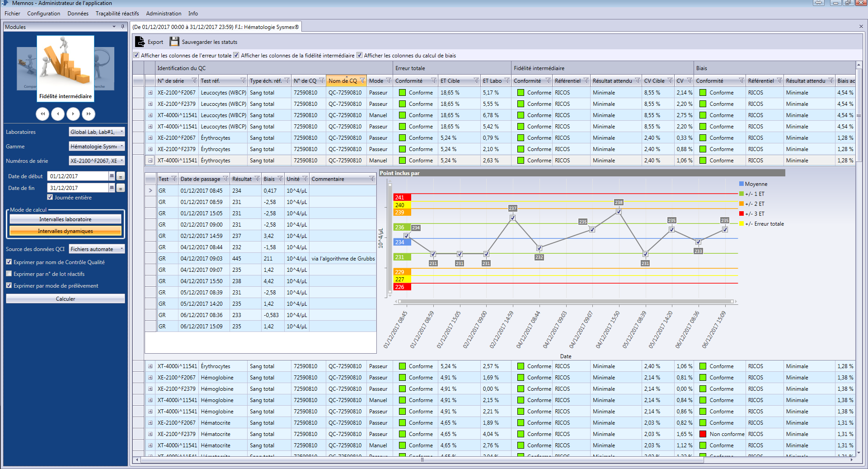Select Intervalles laboratoire mode
The height and width of the screenshot is (469, 868).
(x=66, y=219)
